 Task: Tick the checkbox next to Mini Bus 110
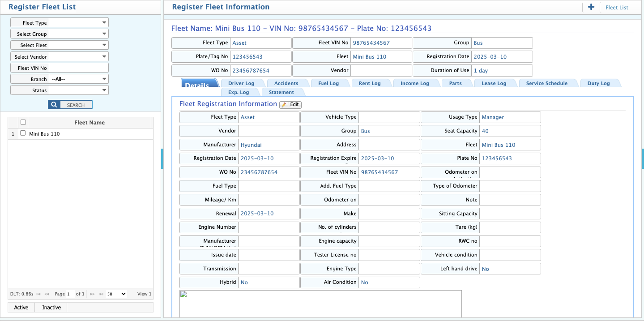(23, 133)
